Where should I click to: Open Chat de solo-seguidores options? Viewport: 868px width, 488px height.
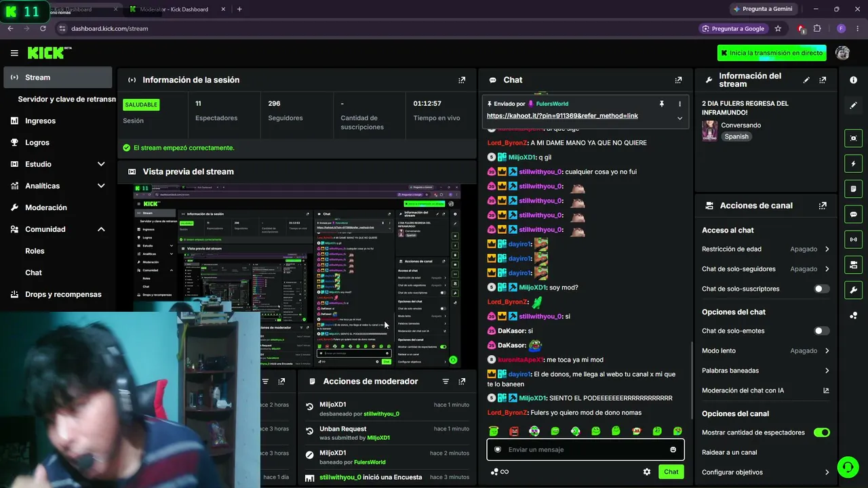click(x=766, y=269)
